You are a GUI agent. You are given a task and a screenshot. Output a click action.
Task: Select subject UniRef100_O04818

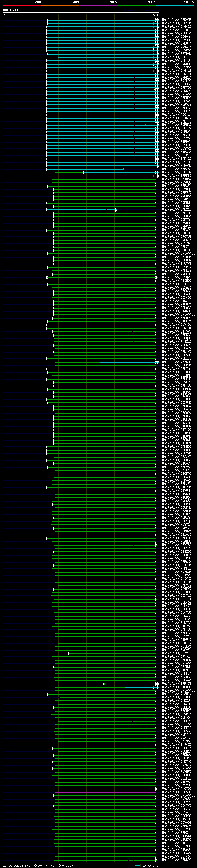point(177,71)
